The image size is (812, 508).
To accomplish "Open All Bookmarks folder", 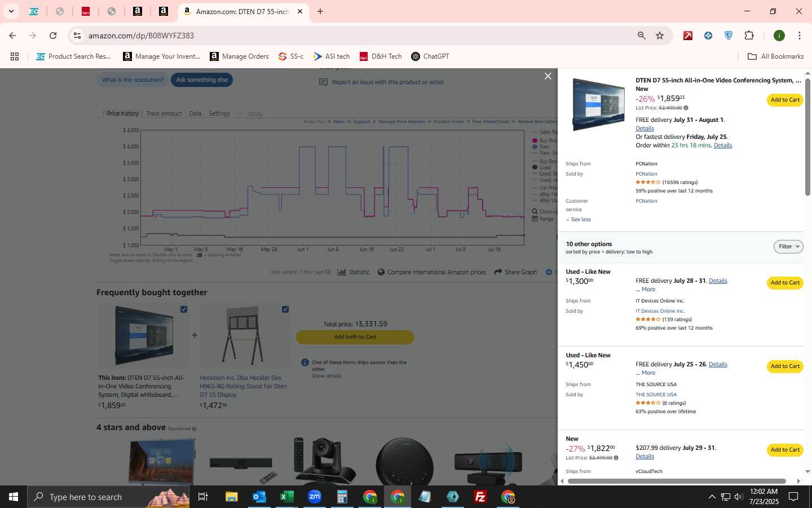I will 775,56.
